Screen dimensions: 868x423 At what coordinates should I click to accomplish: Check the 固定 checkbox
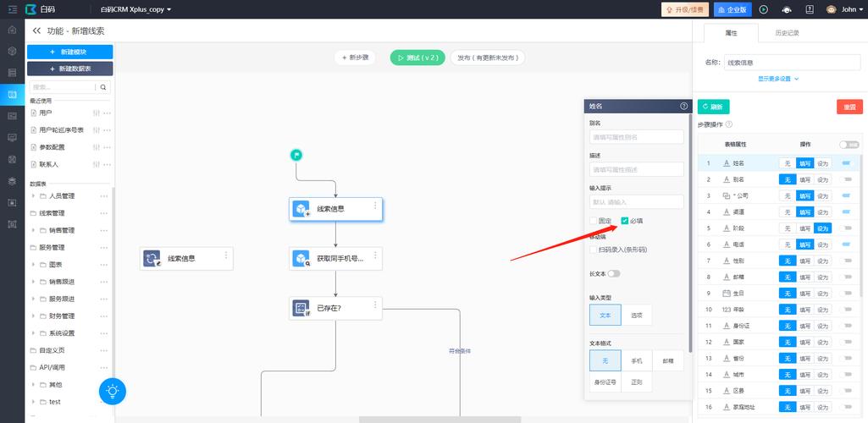594,221
